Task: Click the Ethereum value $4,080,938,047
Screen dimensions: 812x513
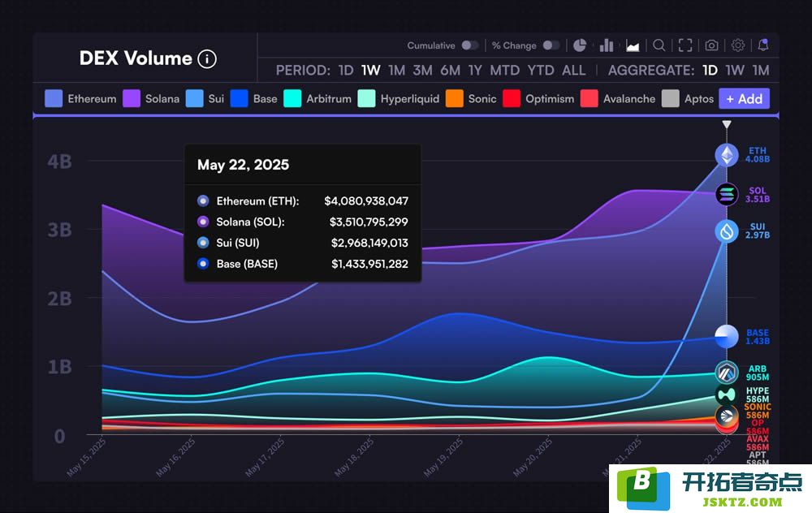Action: point(366,200)
